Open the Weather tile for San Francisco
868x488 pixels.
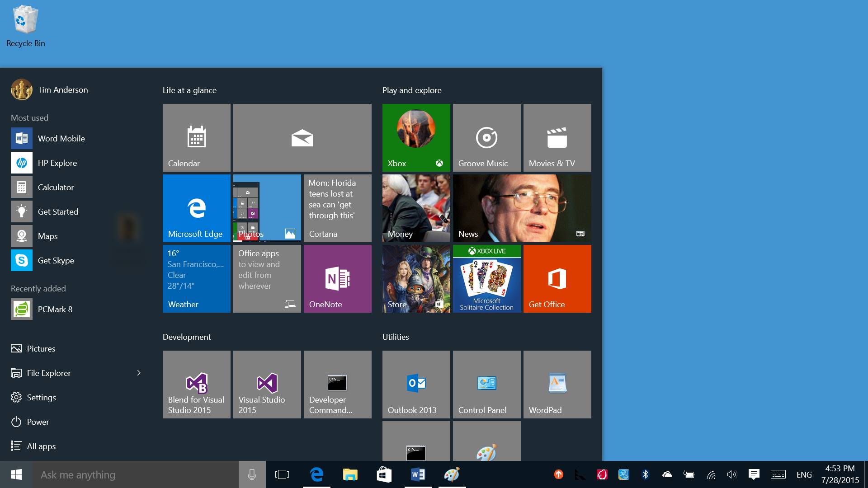(x=197, y=279)
